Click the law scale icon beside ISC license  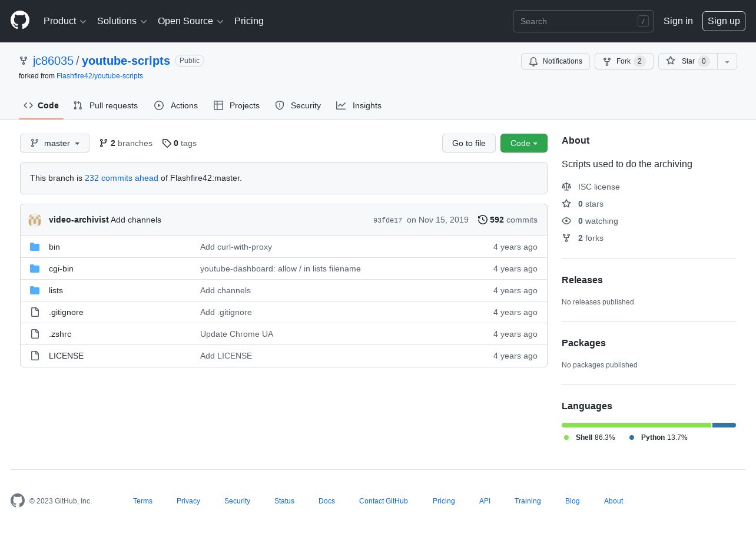click(x=566, y=187)
